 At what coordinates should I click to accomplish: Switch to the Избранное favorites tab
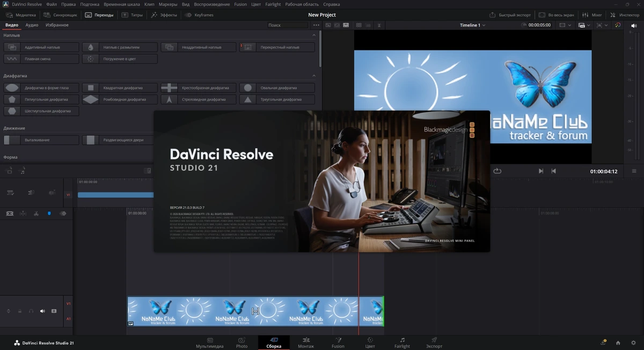click(x=57, y=25)
